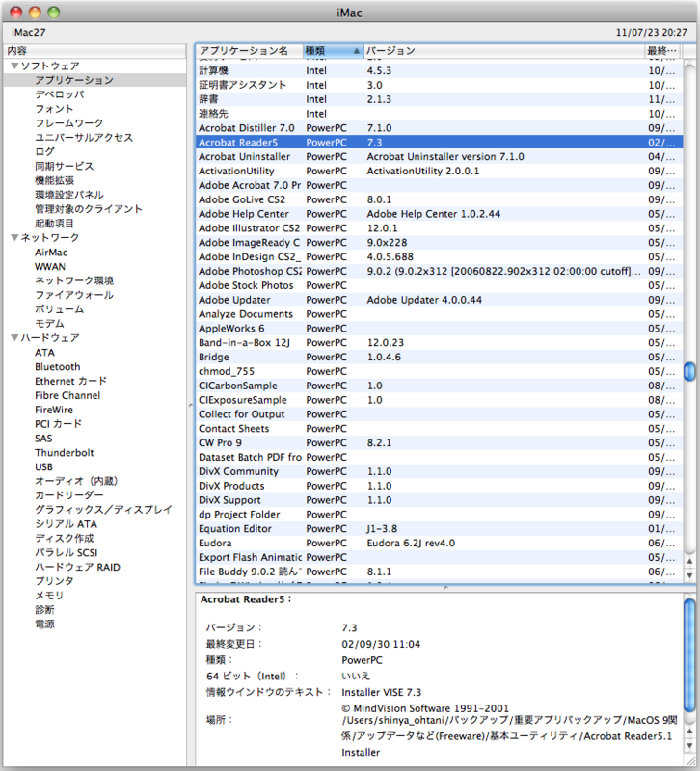Select the Adobe Illustrator CS2 row
Image resolution: width=700 pixels, height=771 pixels.
[x=440, y=228]
